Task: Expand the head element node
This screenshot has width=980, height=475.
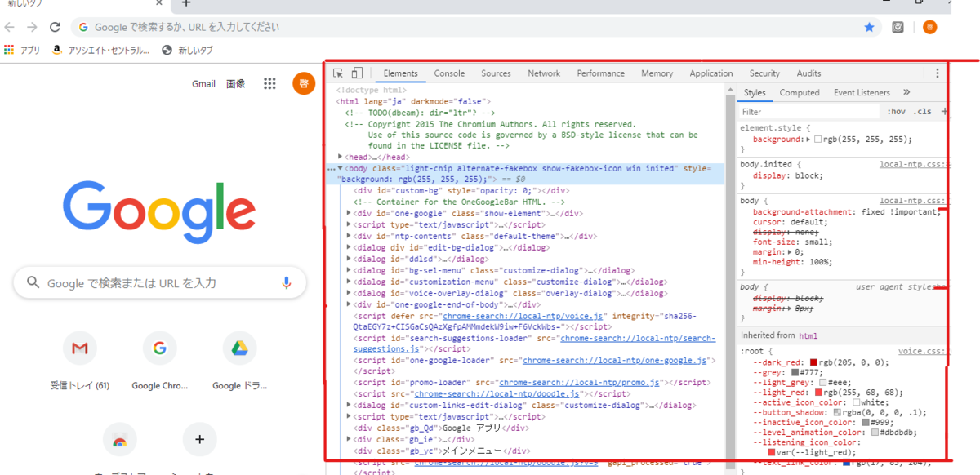Action: click(341, 157)
